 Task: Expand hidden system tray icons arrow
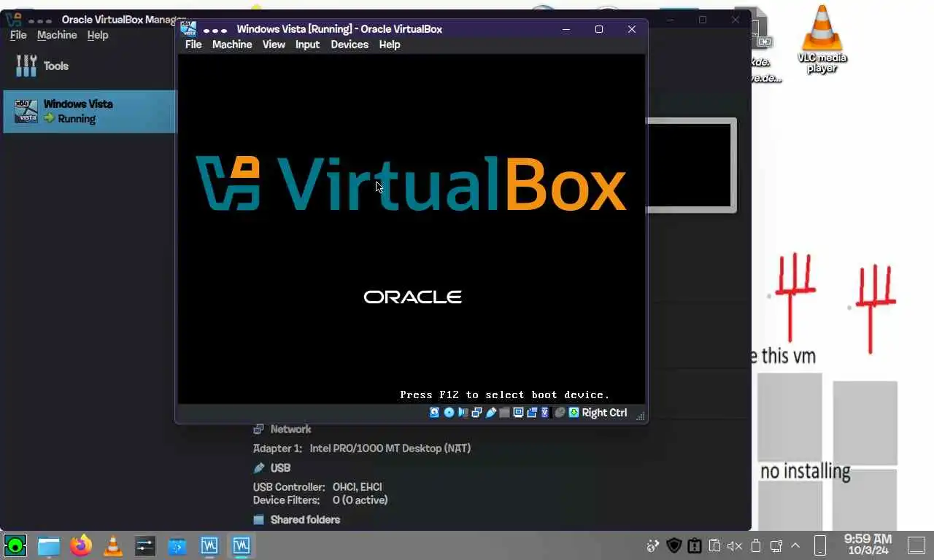[x=795, y=545]
